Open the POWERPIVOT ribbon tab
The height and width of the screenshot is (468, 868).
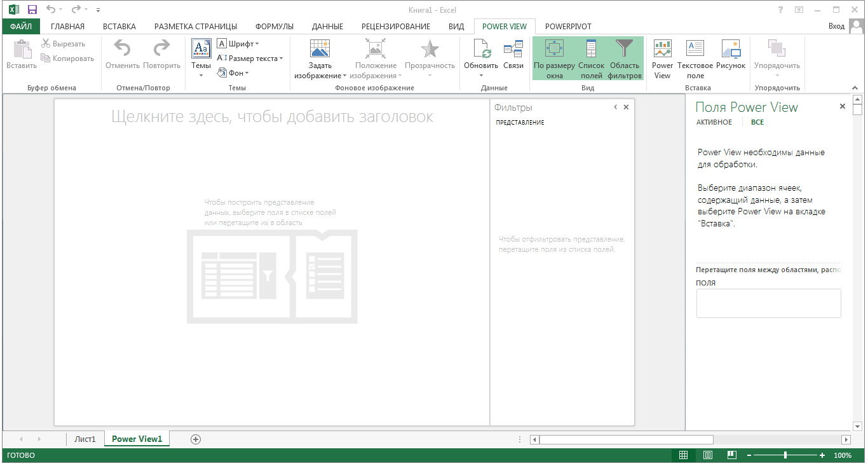(x=568, y=27)
